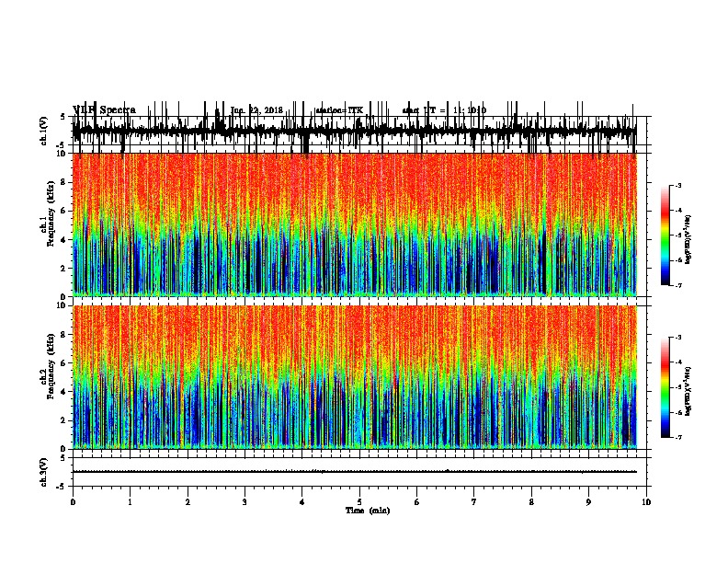Click time axis tick label '1'
Image resolution: width=728 pixels, height=563 pixels.
point(130,502)
